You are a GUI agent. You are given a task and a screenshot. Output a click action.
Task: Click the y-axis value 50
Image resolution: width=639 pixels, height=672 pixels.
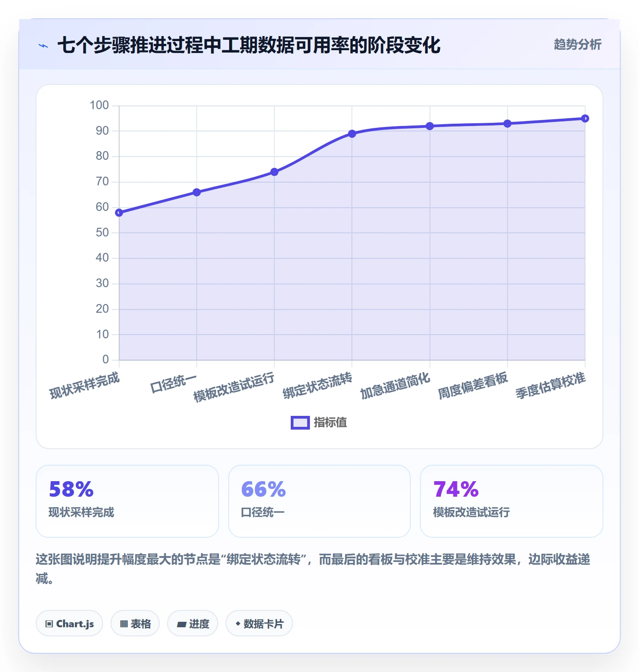102,233
